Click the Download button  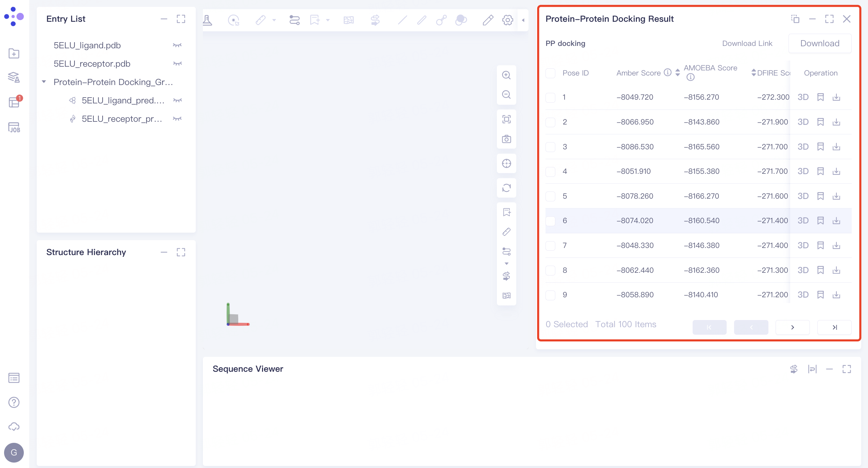pos(820,43)
